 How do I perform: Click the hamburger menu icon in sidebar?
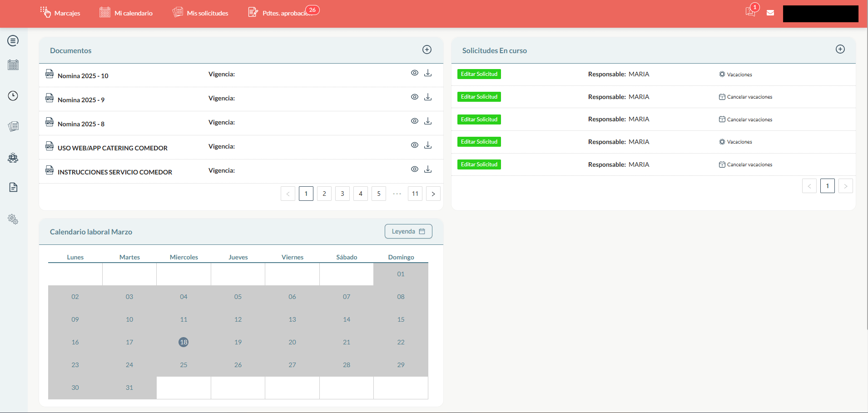(13, 41)
